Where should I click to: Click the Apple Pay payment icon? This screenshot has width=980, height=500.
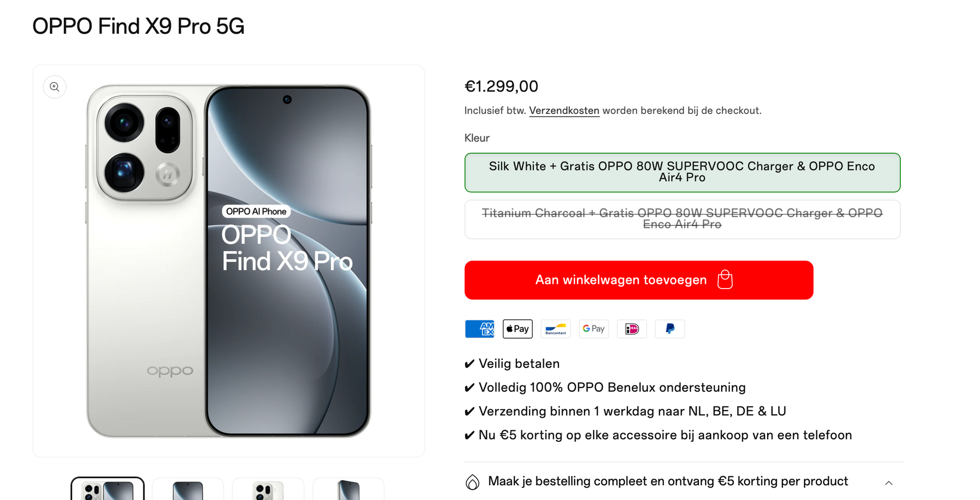(518, 329)
